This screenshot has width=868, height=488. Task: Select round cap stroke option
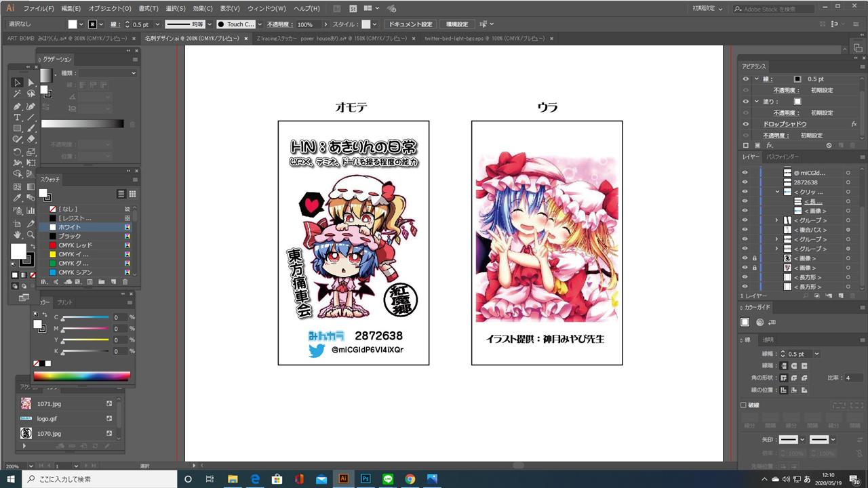tap(793, 366)
